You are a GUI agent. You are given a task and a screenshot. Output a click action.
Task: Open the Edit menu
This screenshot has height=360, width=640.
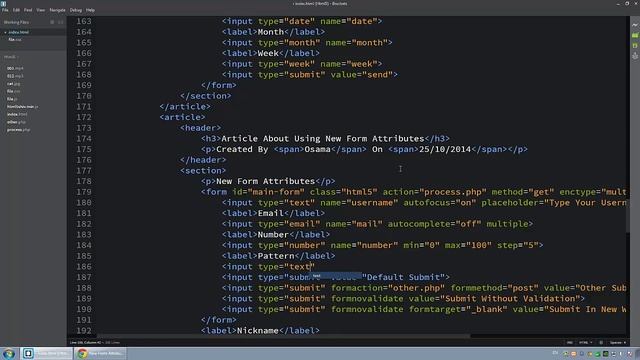pyautogui.click(x=16, y=10)
